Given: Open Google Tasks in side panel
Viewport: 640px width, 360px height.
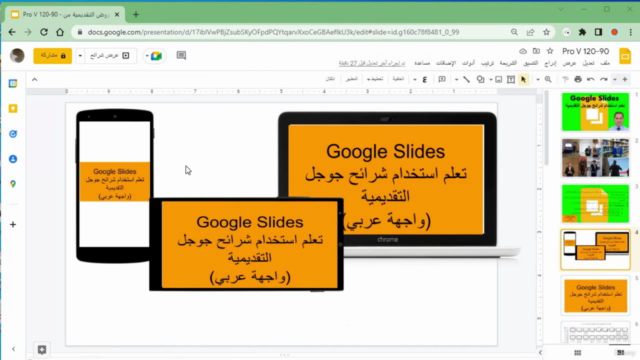Looking at the screenshot, I should coord(13,134).
